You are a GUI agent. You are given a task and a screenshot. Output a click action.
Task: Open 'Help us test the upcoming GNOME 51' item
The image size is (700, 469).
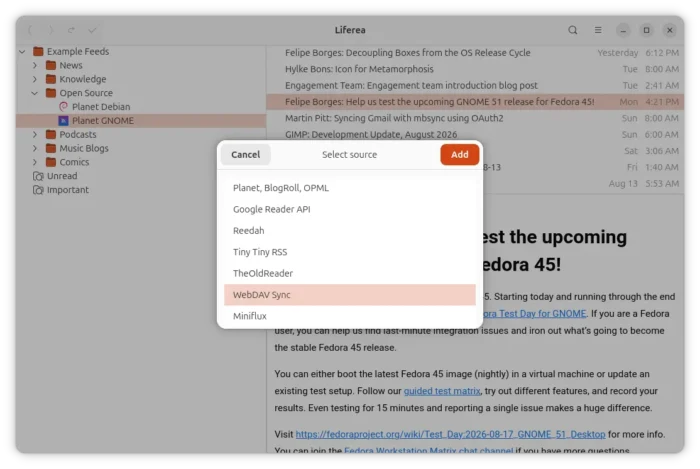(475, 102)
